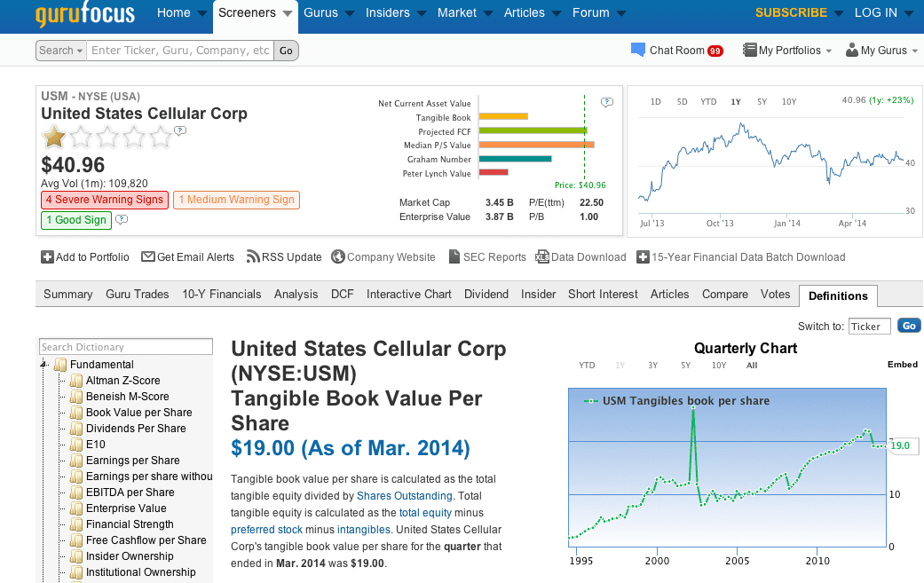
Task: Click the 1 Medium Warning Sign button
Action: coord(236,200)
